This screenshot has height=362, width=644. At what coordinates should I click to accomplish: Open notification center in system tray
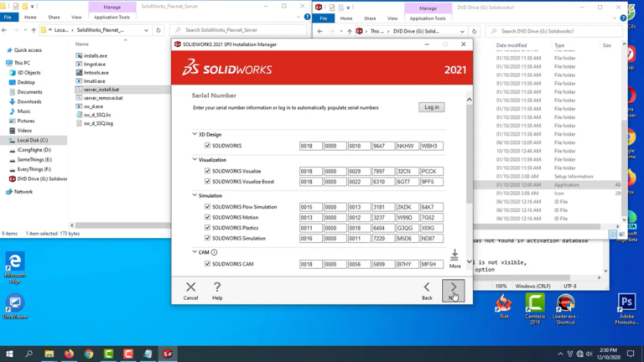(631, 354)
